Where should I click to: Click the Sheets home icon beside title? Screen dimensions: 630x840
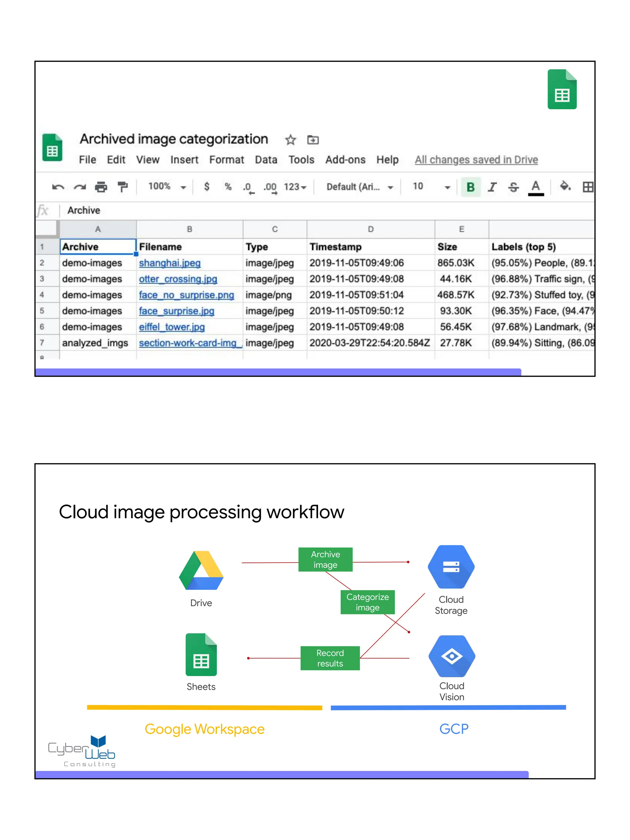[52, 148]
